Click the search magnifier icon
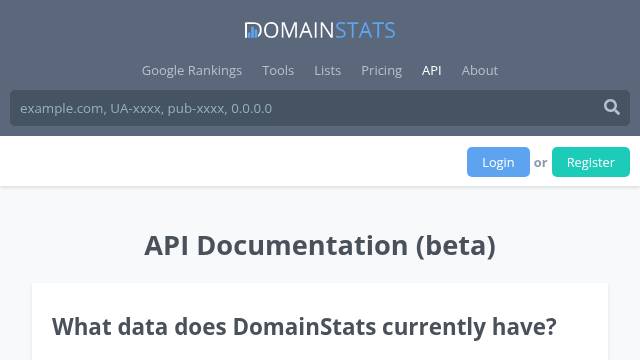Viewport: 640px width, 360px height. tap(612, 107)
